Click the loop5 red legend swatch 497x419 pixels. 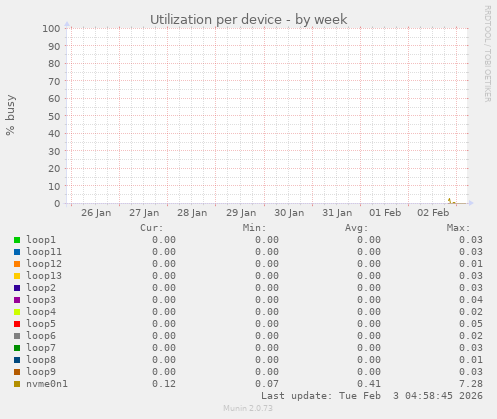pos(17,324)
